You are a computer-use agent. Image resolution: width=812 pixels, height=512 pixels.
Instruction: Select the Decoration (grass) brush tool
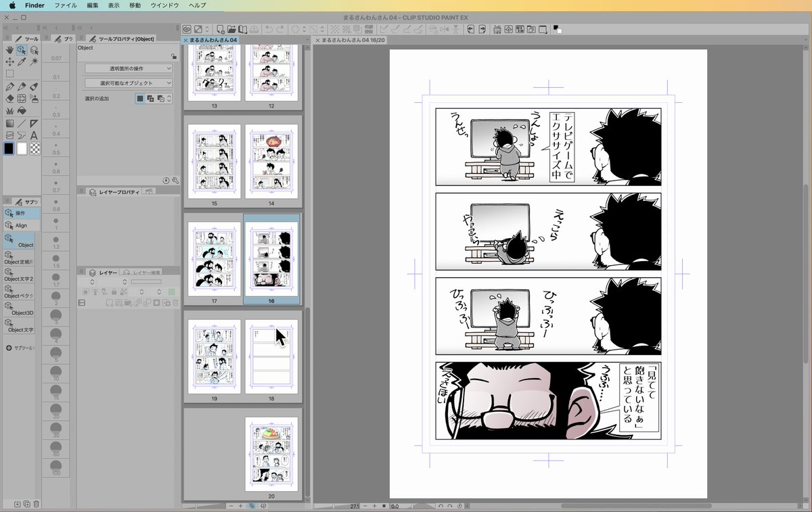tap(9, 110)
